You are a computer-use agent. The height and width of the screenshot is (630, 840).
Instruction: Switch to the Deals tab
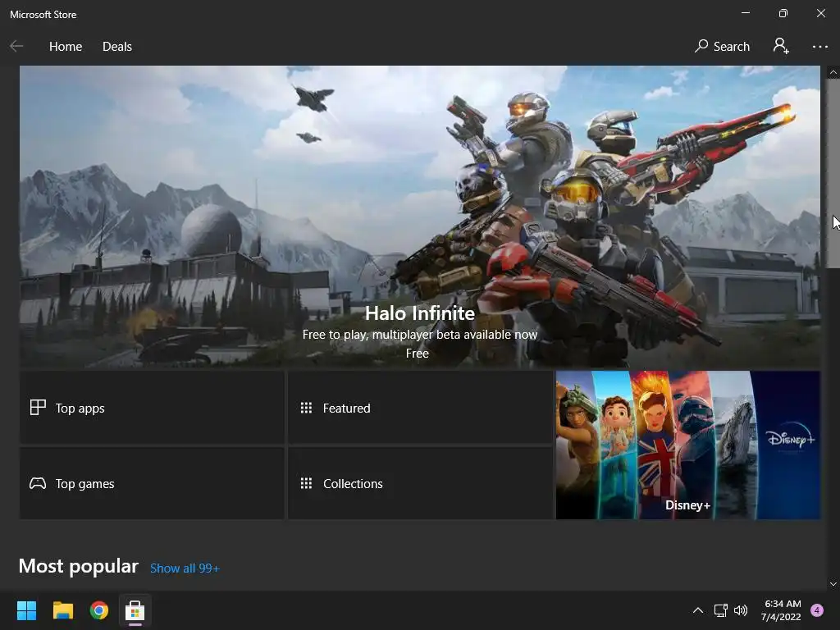[116, 47]
